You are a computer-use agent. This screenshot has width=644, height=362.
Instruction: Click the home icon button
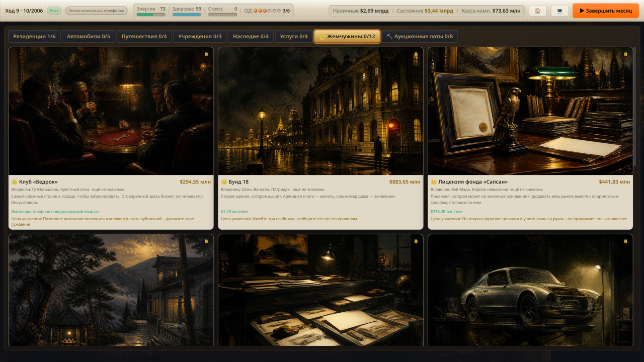538,11
